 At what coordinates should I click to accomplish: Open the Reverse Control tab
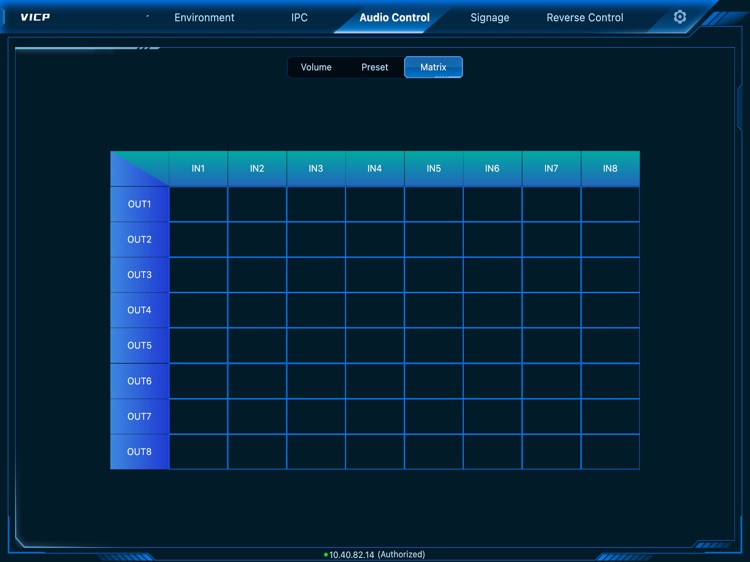[x=585, y=18]
